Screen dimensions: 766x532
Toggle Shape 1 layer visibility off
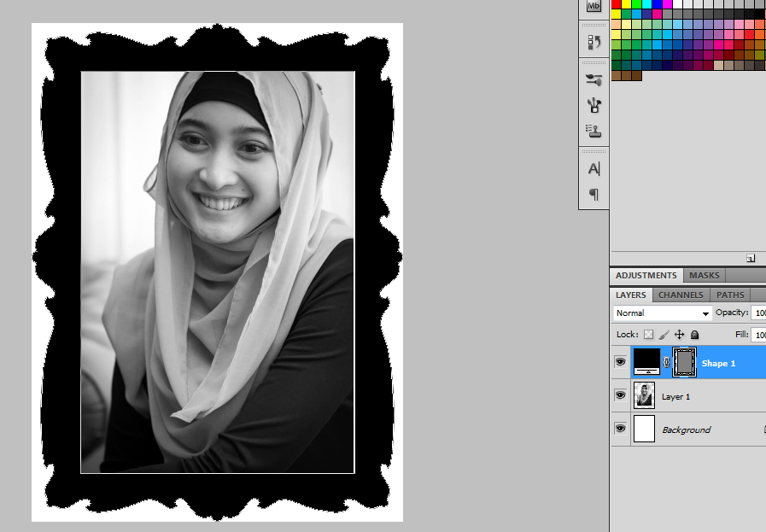[x=620, y=362]
